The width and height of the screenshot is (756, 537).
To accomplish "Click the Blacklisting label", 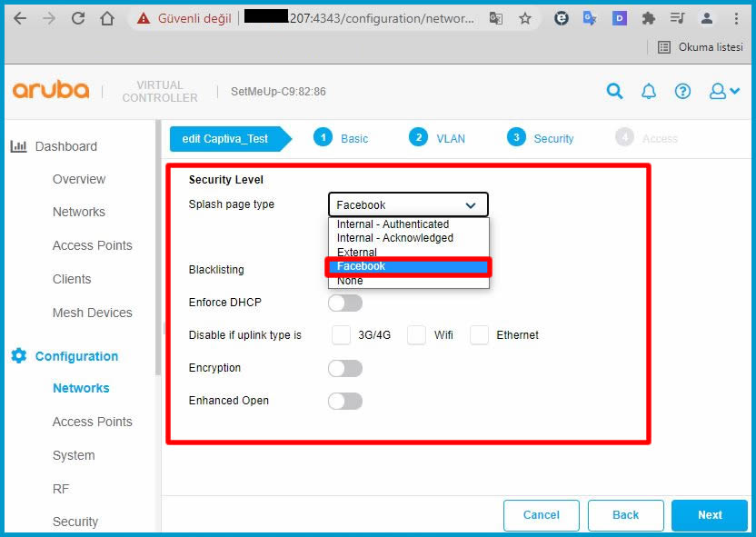I will pyautogui.click(x=216, y=270).
